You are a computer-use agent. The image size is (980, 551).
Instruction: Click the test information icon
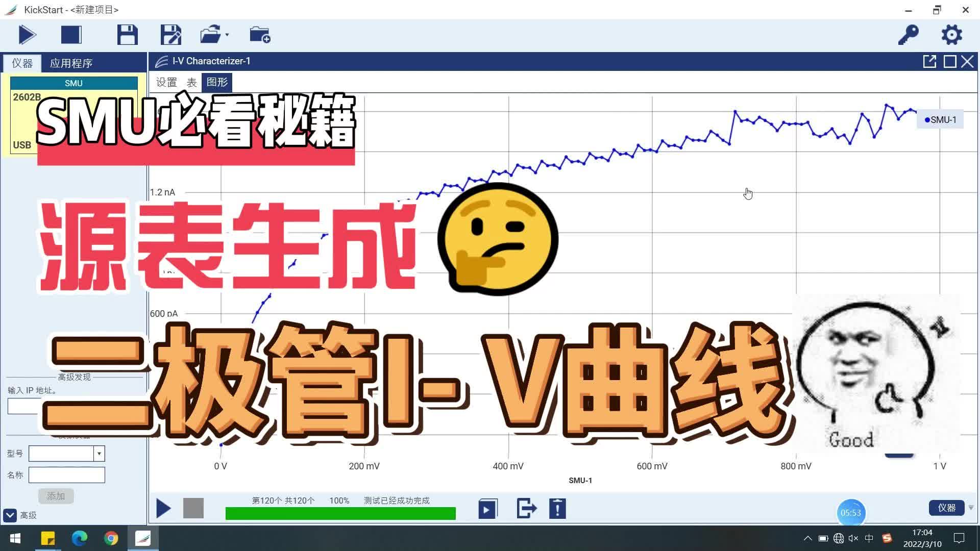point(557,509)
